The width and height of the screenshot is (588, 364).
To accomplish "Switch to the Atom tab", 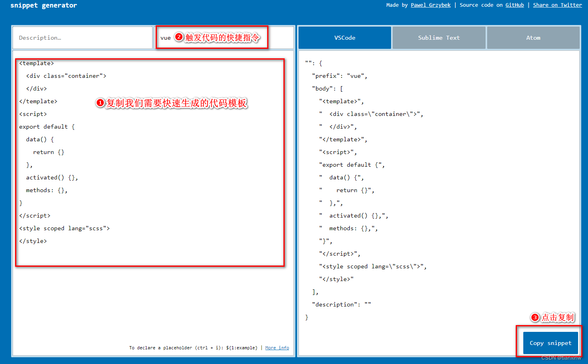I will coord(533,38).
